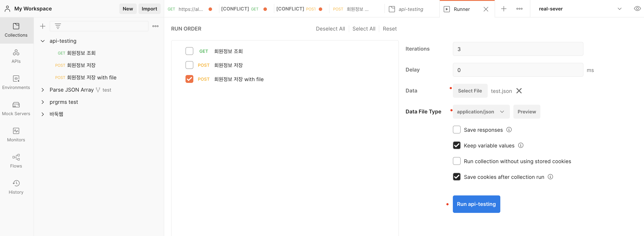Close the Runner tab
The width and height of the screenshot is (644, 236).
(486, 9)
